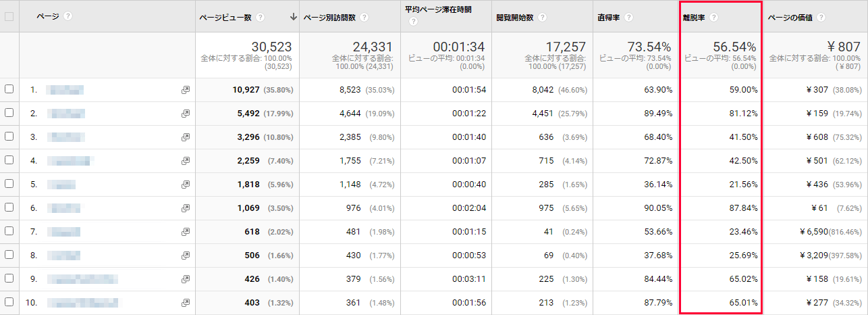Viewport: 868px width, 315px height.
Task: Open row 2 page in new window icon
Action: pyautogui.click(x=186, y=114)
